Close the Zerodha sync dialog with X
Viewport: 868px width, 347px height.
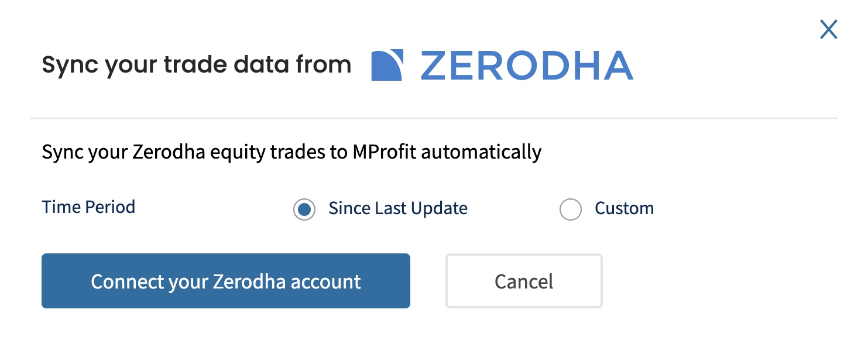828,29
